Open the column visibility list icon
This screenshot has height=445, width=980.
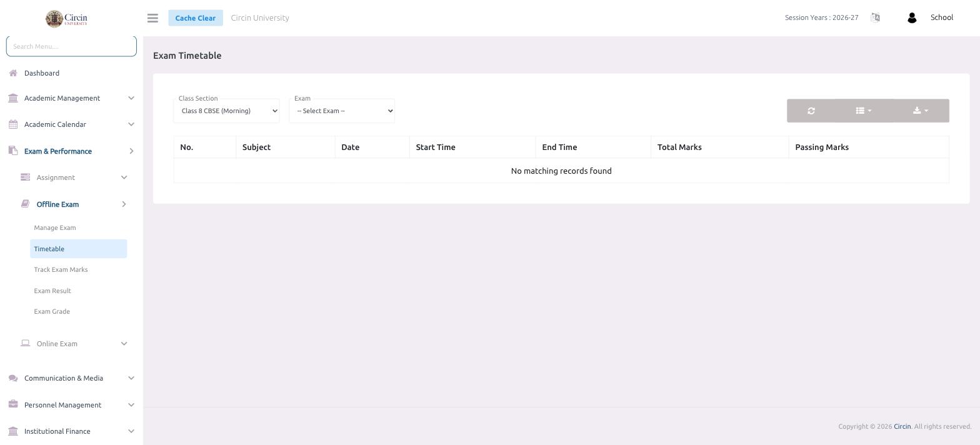(x=864, y=111)
